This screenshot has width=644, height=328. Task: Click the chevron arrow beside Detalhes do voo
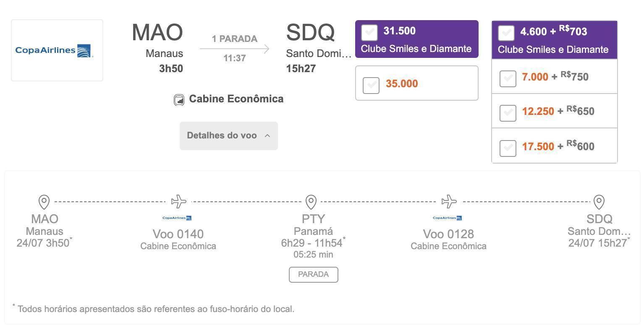(x=267, y=135)
